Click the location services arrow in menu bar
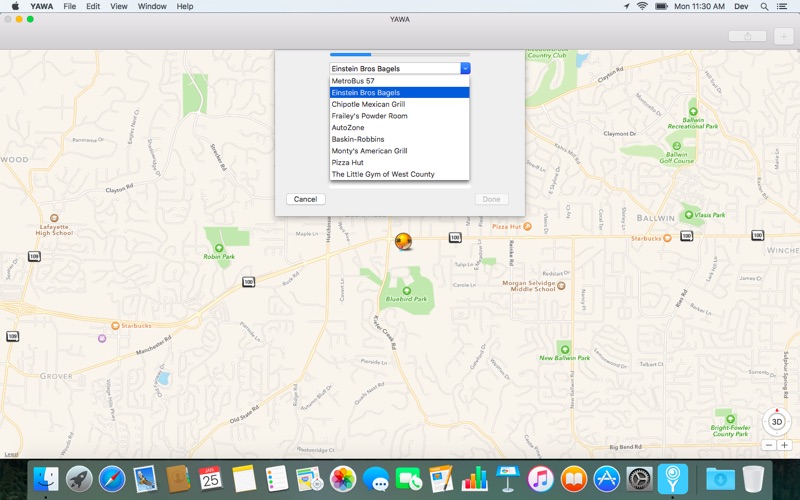The image size is (800, 500). pyautogui.click(x=627, y=6)
